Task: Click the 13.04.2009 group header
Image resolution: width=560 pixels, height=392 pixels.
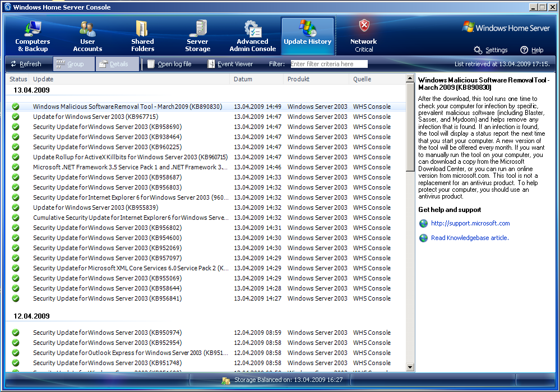Action: [x=31, y=90]
